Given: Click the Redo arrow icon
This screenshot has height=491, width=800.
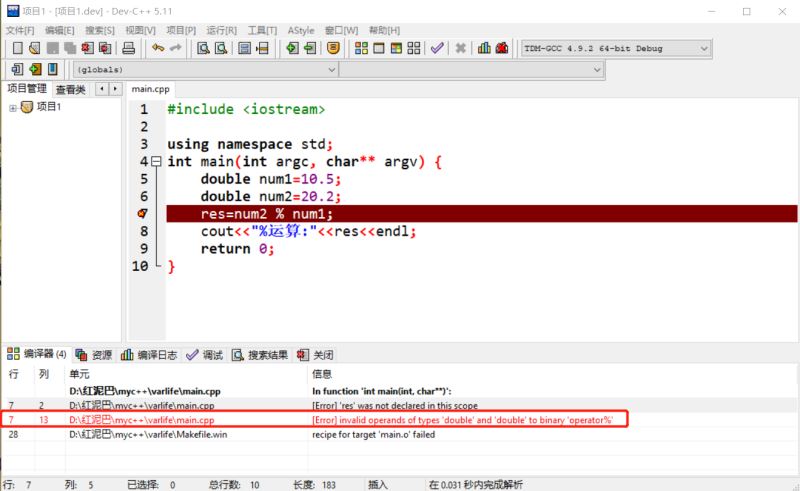Looking at the screenshot, I should [176, 48].
